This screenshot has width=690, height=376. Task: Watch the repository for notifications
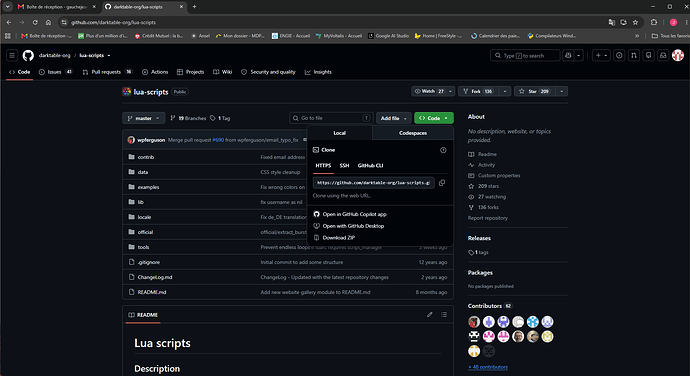pyautogui.click(x=429, y=91)
